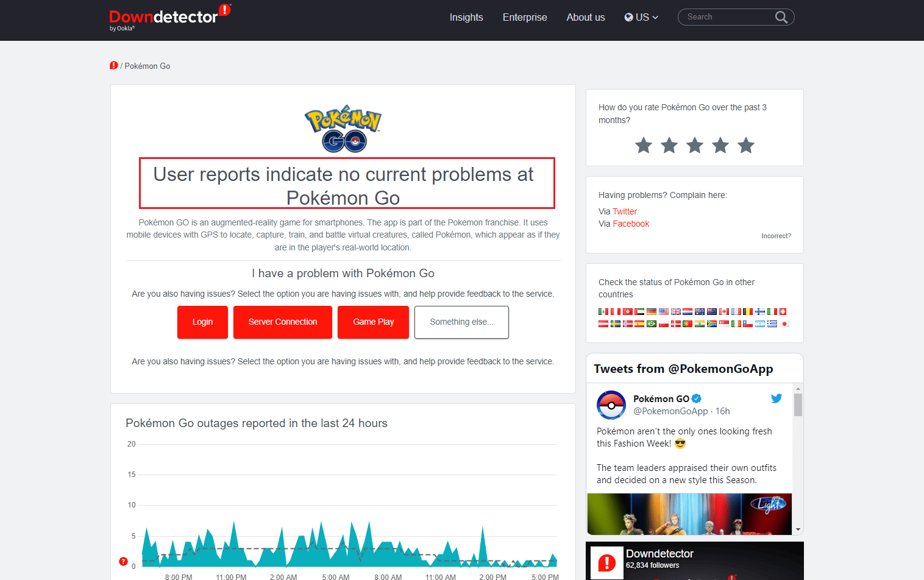Complain via the Facebook link
924x580 pixels.
click(x=631, y=224)
